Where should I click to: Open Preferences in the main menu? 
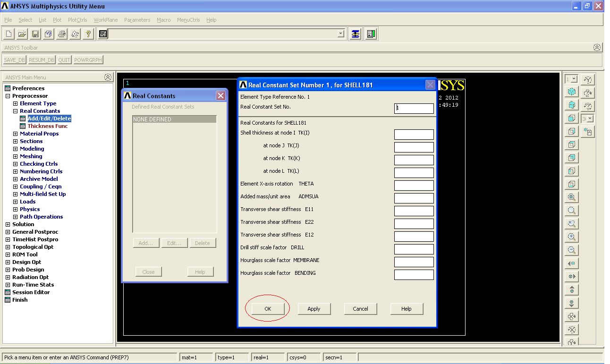pyautogui.click(x=28, y=88)
